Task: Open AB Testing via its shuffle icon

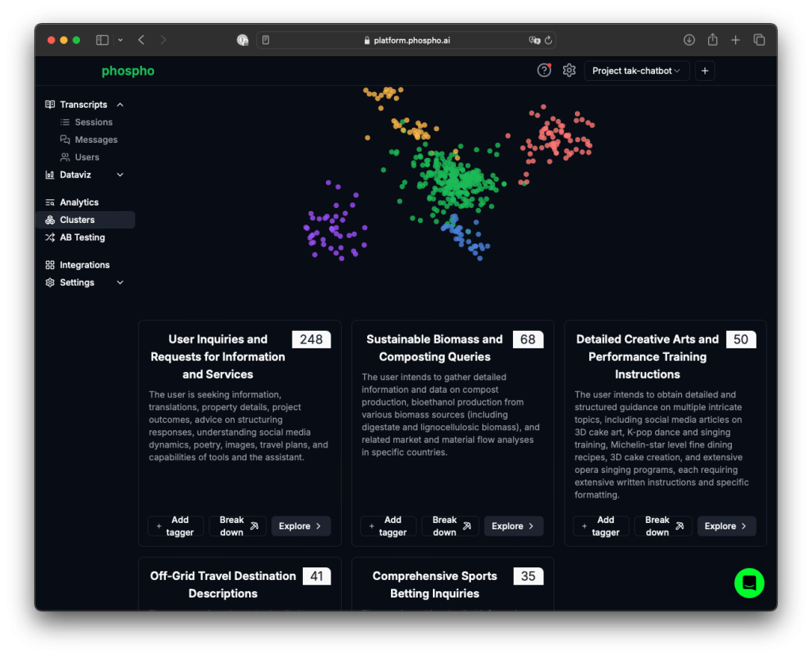Action: pos(50,236)
